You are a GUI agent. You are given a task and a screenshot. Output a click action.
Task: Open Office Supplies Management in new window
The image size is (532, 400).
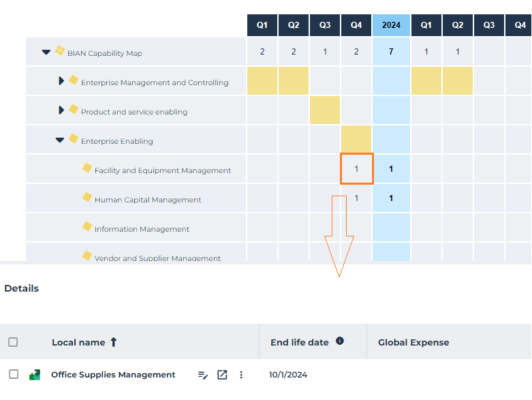[x=222, y=375]
